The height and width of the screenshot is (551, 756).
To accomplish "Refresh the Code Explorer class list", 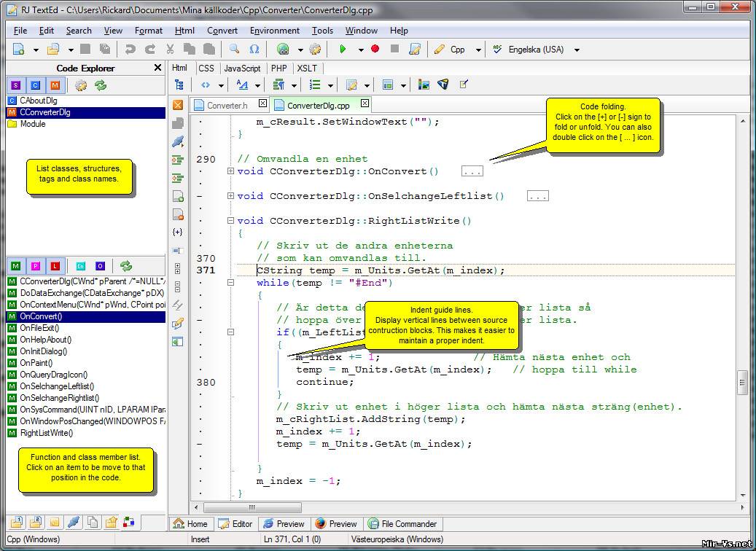I will pyautogui.click(x=101, y=85).
